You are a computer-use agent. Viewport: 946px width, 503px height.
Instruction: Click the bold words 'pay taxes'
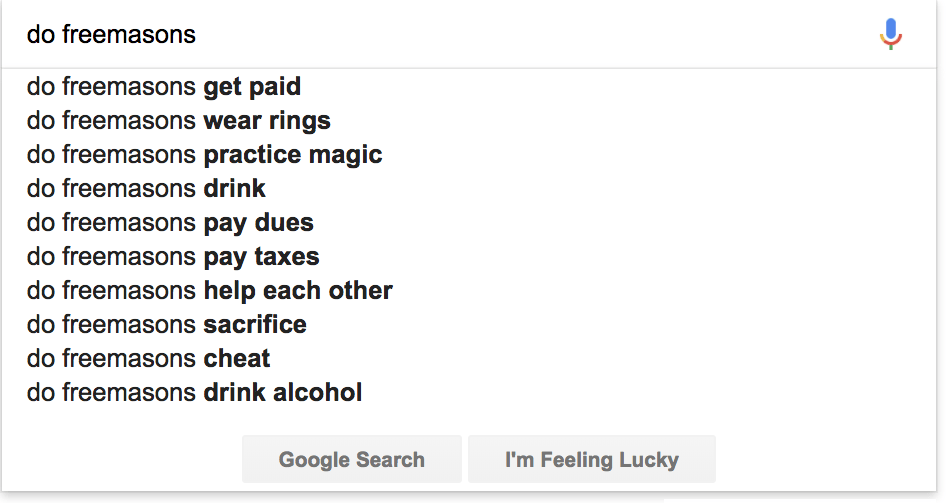[261, 258]
